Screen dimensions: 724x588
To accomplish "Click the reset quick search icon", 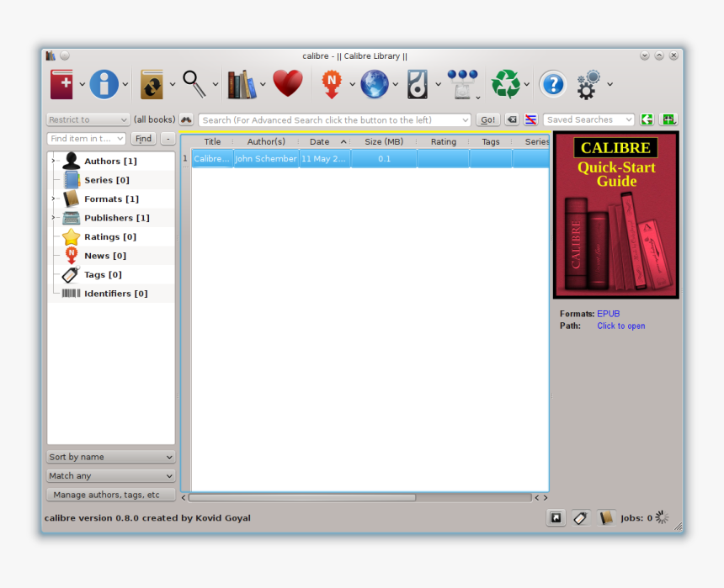I will click(x=512, y=120).
